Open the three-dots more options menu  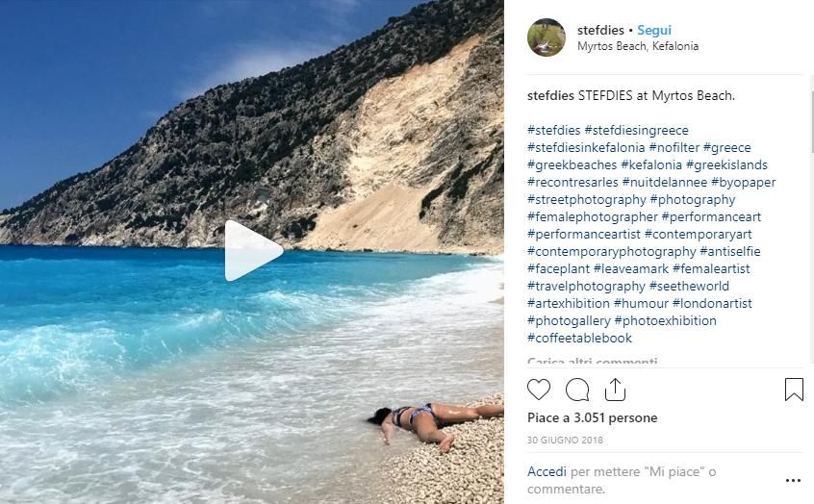tap(793, 480)
